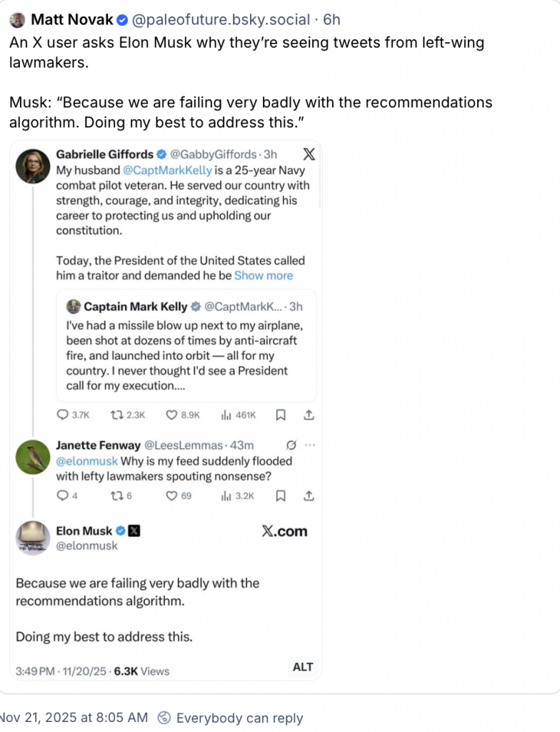Like Gabrielle Giffords' tweet with heart icon
The image size is (560, 732).
tap(171, 415)
